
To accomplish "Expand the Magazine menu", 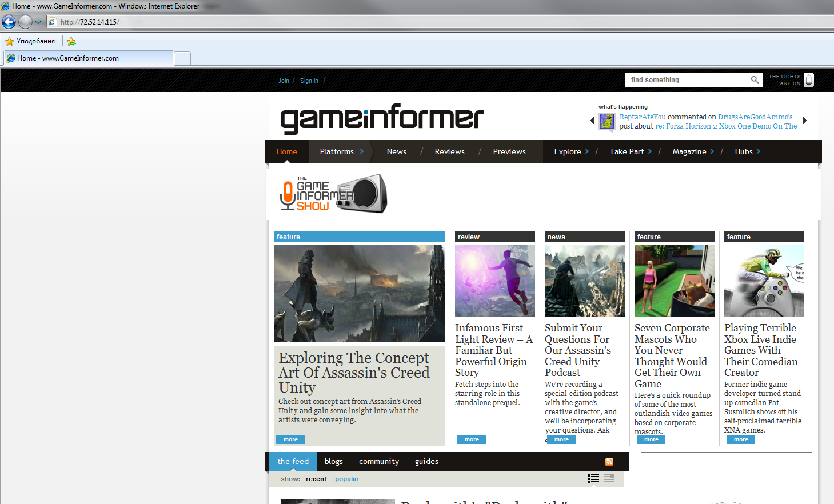I will point(693,151).
